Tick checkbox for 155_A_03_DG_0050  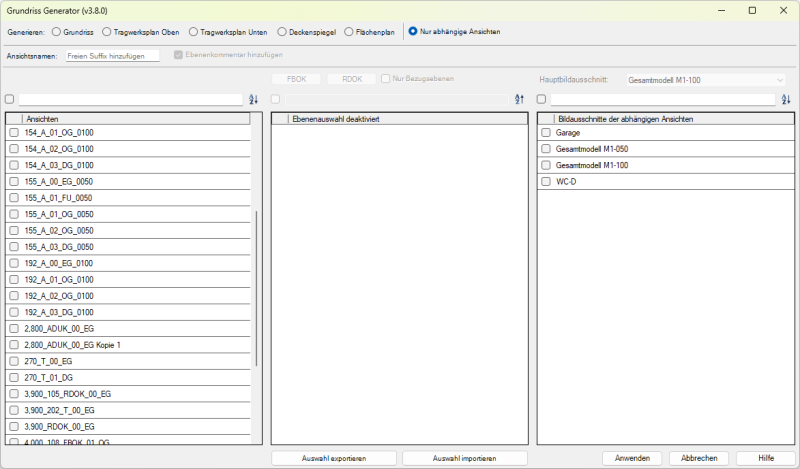[x=14, y=247]
